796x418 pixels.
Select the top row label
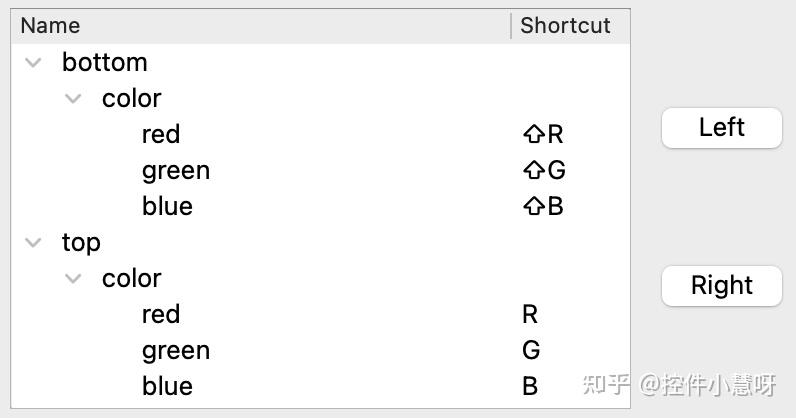(81, 242)
